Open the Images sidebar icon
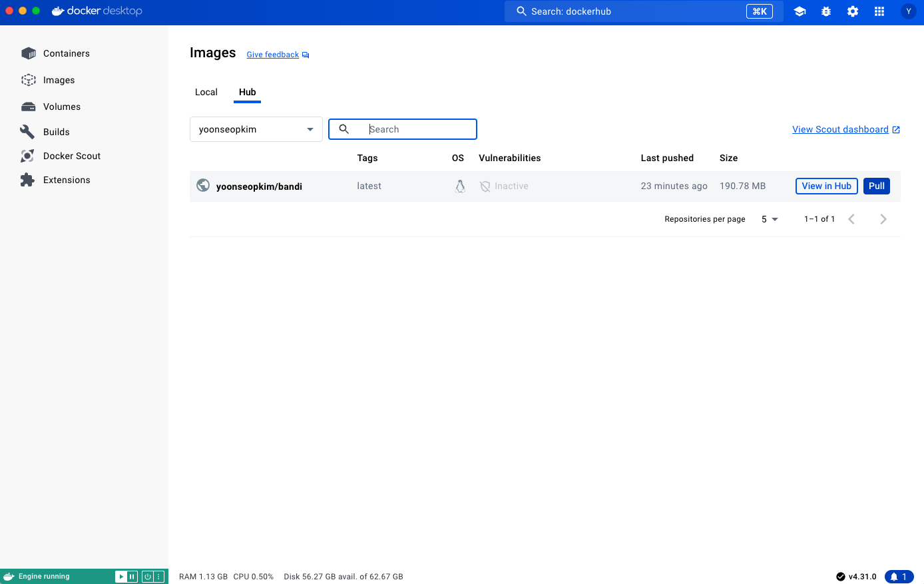 click(29, 80)
